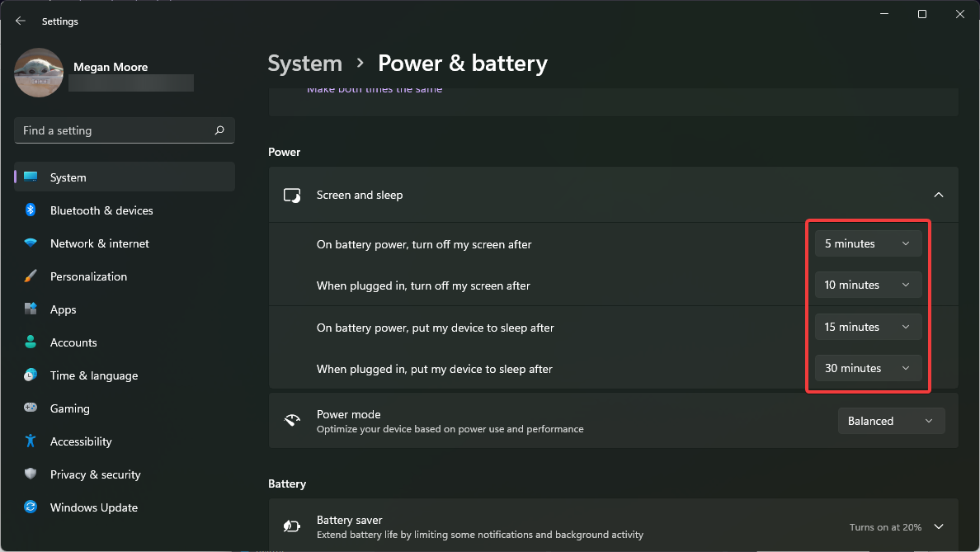
Task: Click the Gaming controller icon
Action: pyautogui.click(x=31, y=408)
